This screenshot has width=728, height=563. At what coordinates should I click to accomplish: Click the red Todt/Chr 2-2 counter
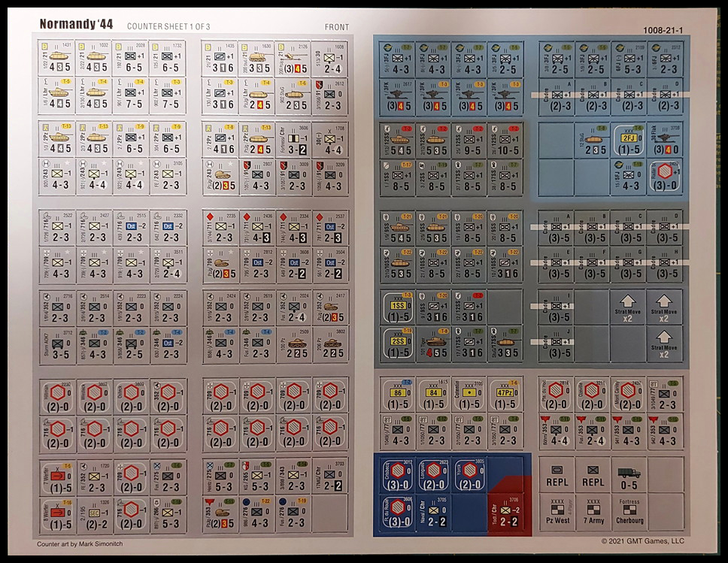pyautogui.click(x=507, y=513)
